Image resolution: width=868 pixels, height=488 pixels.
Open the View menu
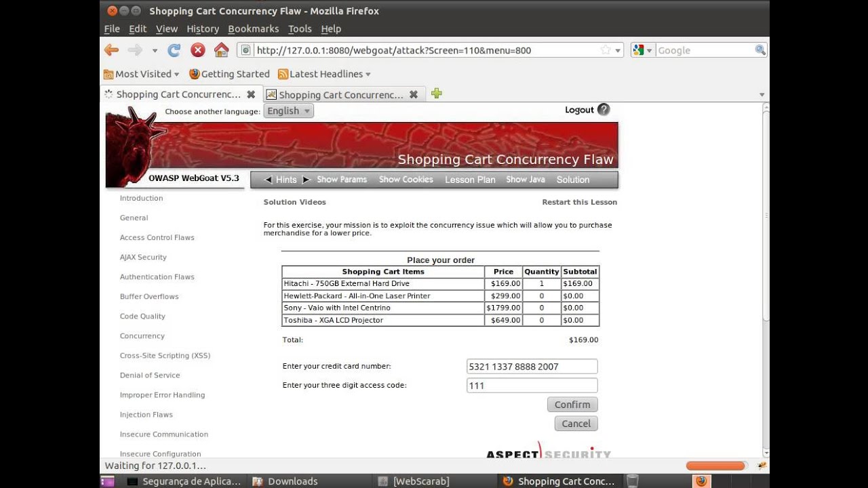pyautogui.click(x=167, y=28)
